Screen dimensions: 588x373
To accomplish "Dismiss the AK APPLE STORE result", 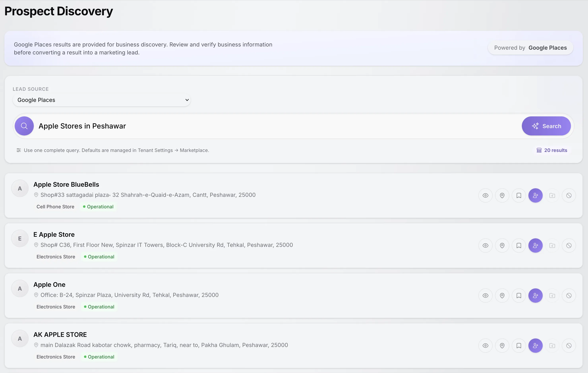I will (x=569, y=346).
